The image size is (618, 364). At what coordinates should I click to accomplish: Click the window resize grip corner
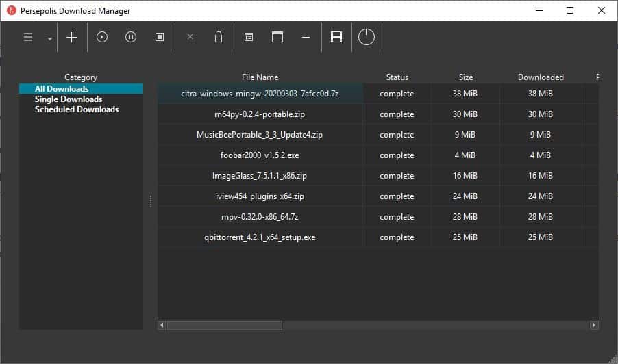(613, 359)
